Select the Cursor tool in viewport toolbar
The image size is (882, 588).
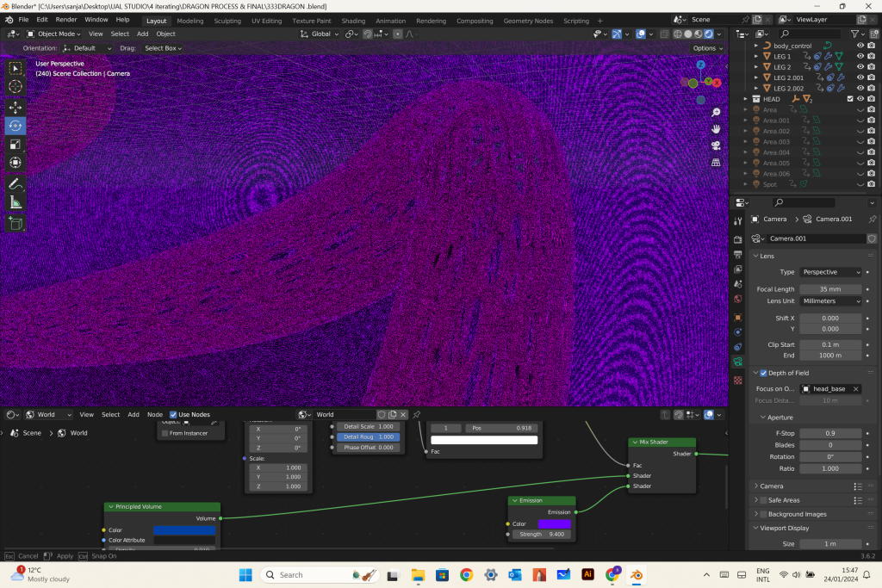pyautogui.click(x=16, y=87)
